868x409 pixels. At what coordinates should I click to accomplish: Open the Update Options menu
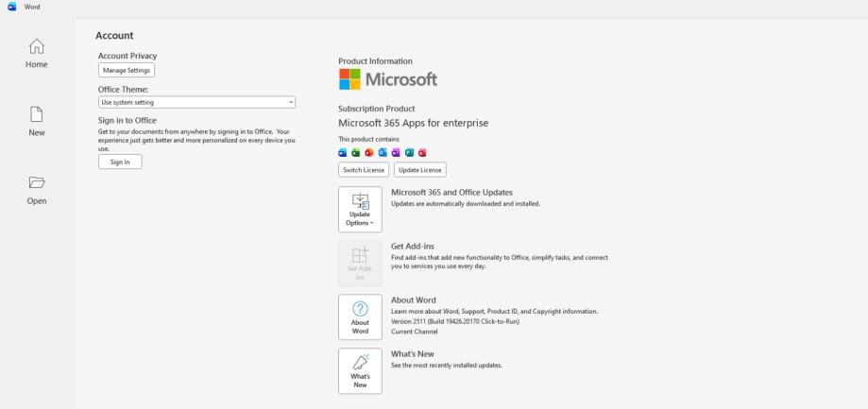click(x=361, y=209)
